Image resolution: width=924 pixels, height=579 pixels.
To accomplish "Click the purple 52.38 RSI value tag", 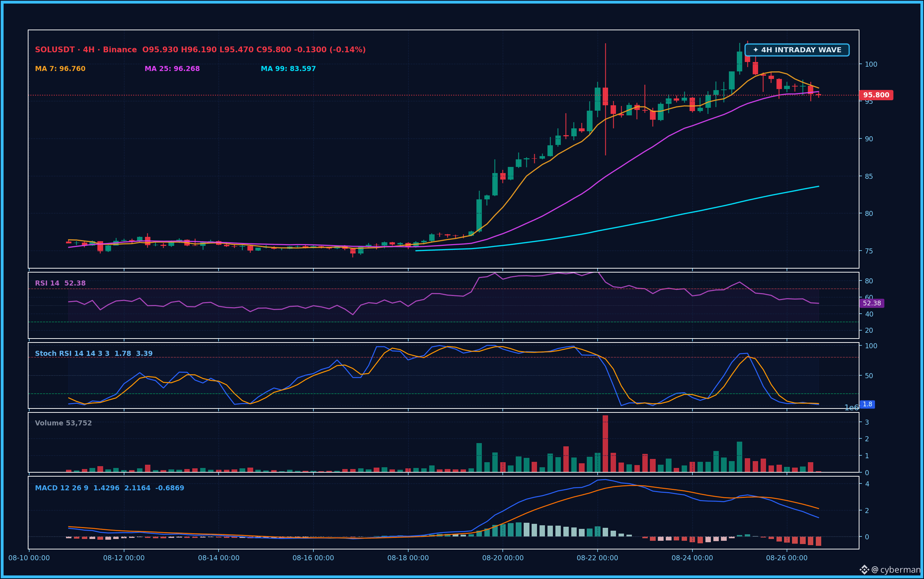I will (872, 303).
